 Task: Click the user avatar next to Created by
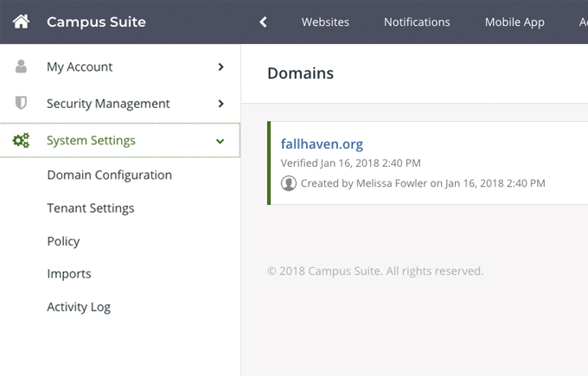tap(288, 183)
